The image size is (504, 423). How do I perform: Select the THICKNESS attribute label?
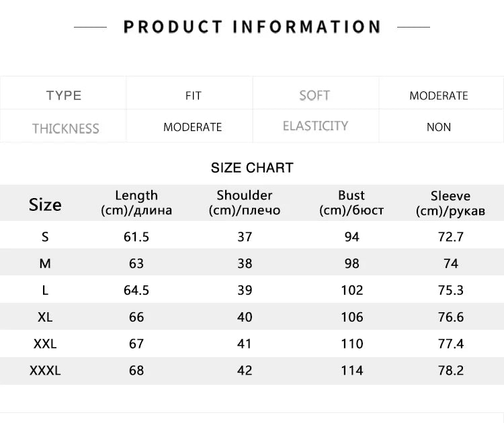[x=65, y=128]
